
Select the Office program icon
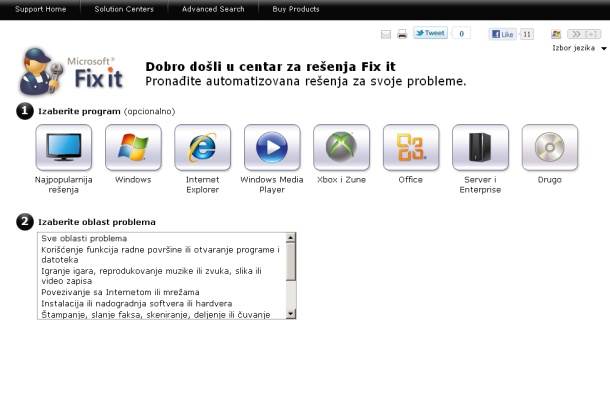pos(411,147)
